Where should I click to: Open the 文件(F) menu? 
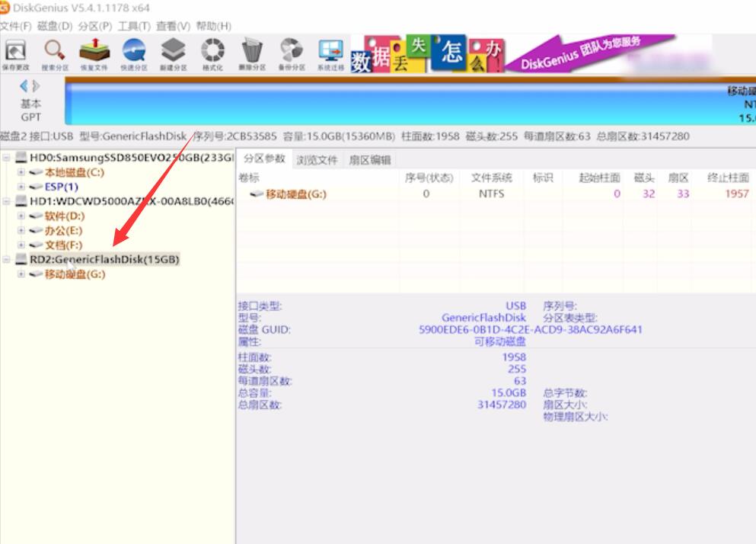point(15,26)
